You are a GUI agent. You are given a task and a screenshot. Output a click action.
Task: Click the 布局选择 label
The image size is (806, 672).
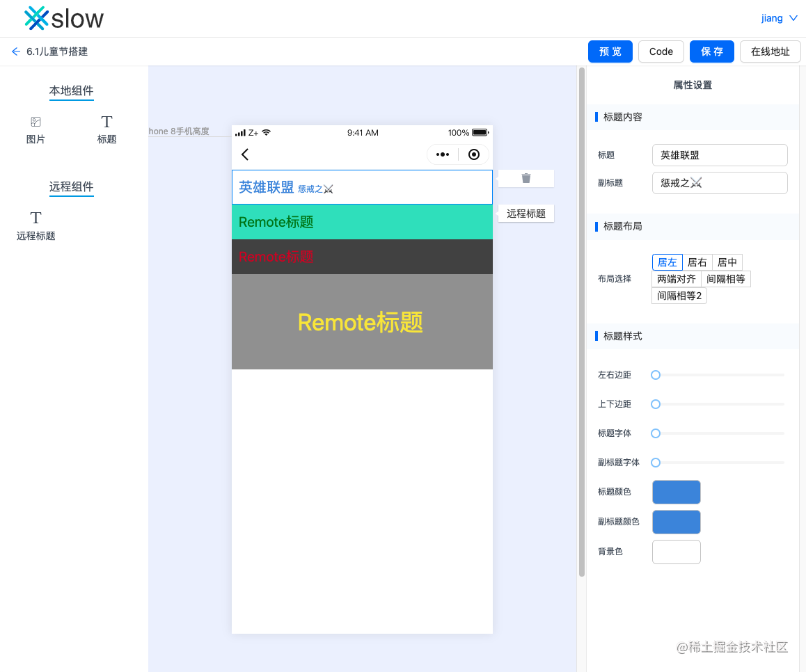615,279
